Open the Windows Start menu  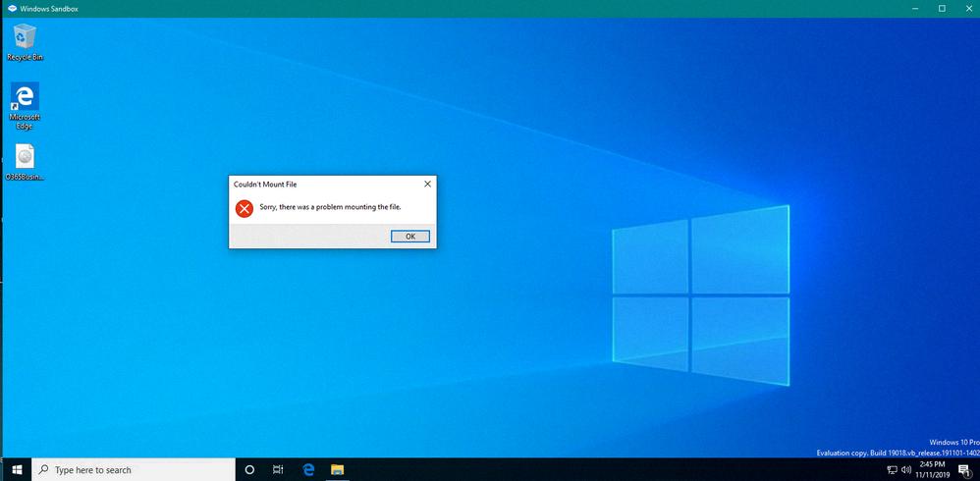point(17,470)
